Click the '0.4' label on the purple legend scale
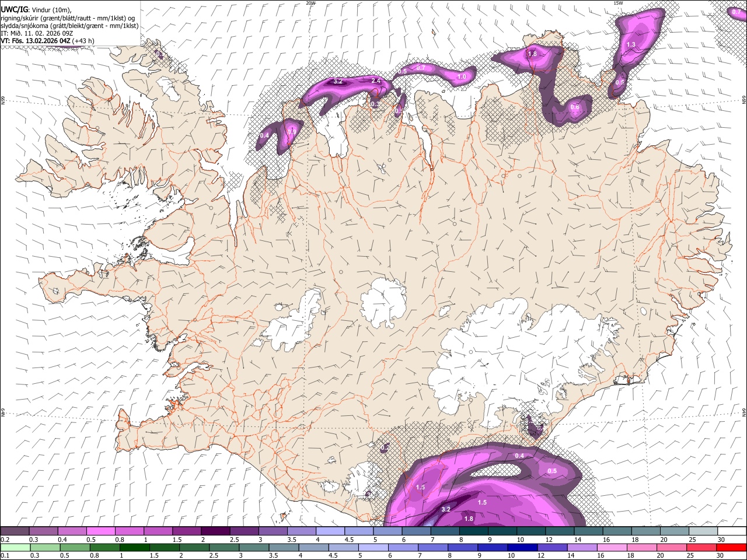 pos(62,540)
